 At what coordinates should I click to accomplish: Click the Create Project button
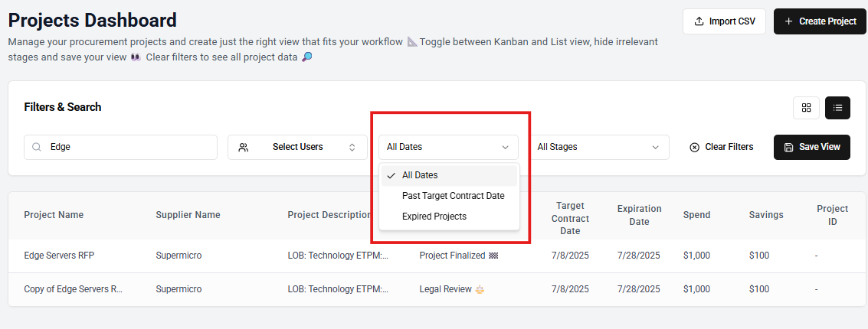(820, 21)
